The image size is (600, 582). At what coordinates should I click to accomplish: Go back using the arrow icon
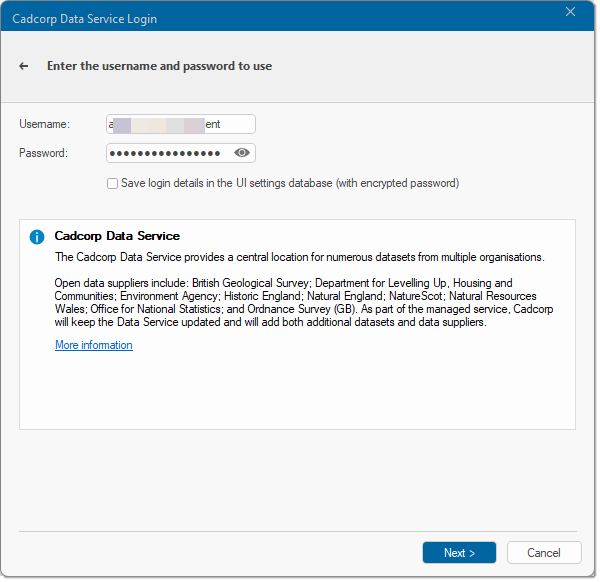[24, 66]
